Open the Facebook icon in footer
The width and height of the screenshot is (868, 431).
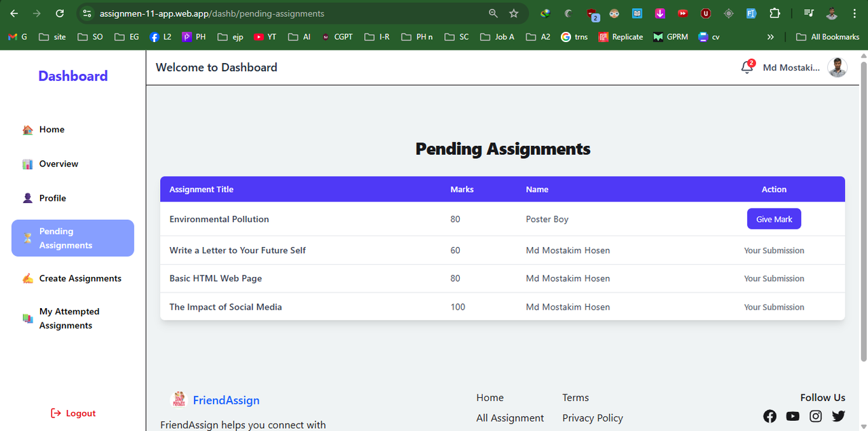[x=770, y=416]
